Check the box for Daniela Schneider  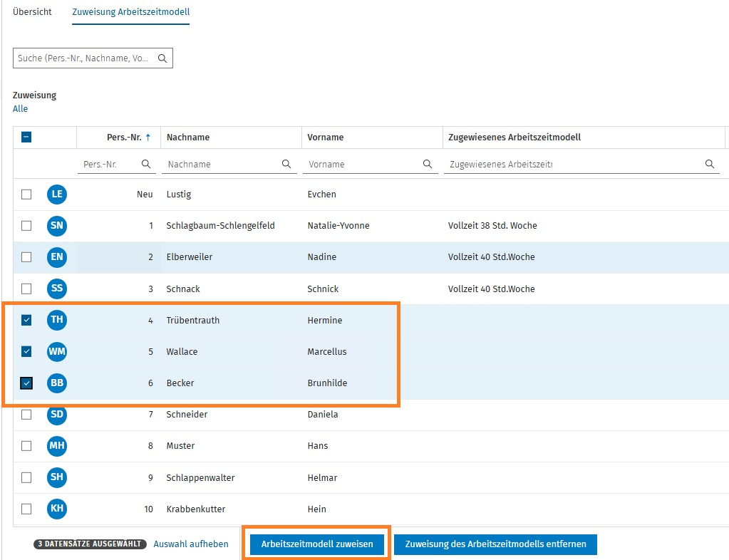(x=26, y=414)
